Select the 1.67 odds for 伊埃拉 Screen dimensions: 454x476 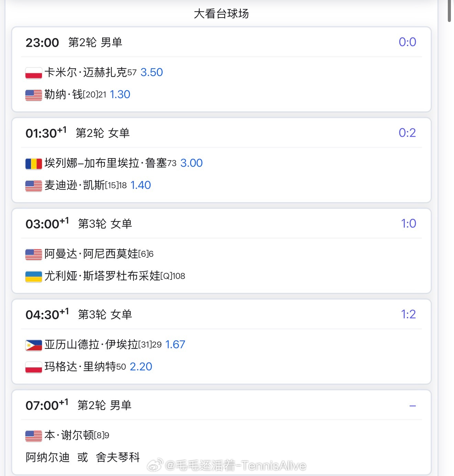pyautogui.click(x=175, y=344)
